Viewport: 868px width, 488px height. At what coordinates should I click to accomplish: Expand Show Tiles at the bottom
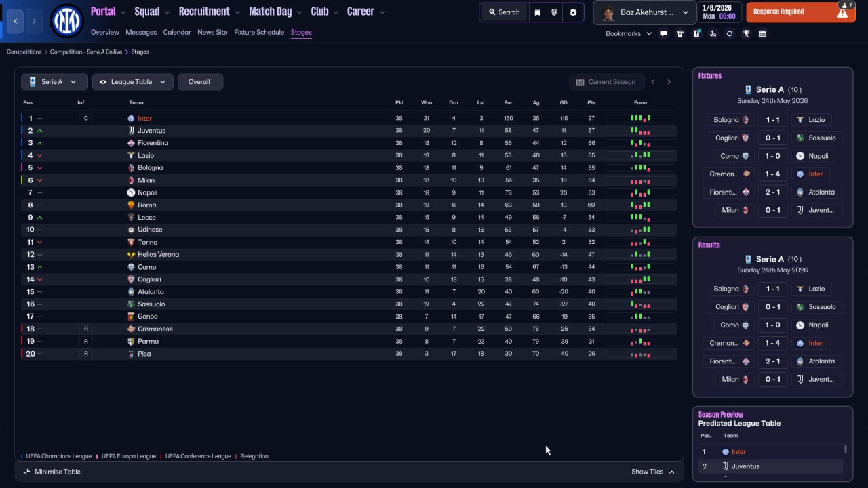pyautogui.click(x=653, y=472)
